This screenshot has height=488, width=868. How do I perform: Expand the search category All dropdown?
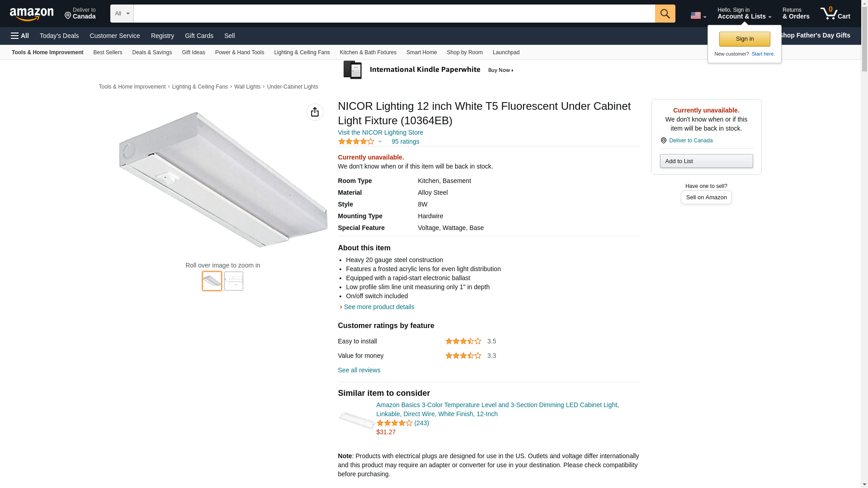pyautogui.click(x=122, y=14)
